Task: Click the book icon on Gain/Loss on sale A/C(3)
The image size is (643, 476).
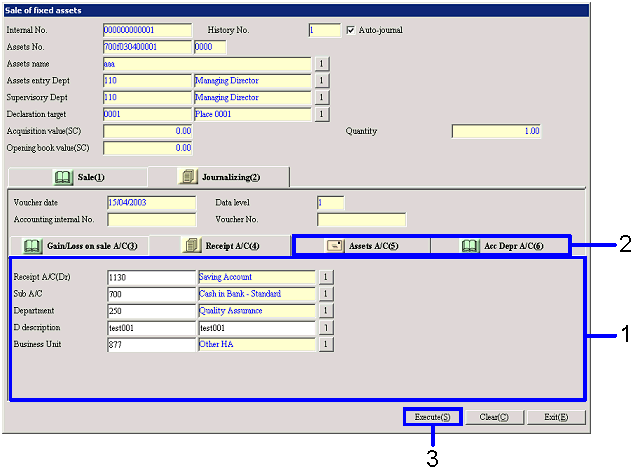Action: tap(32, 246)
